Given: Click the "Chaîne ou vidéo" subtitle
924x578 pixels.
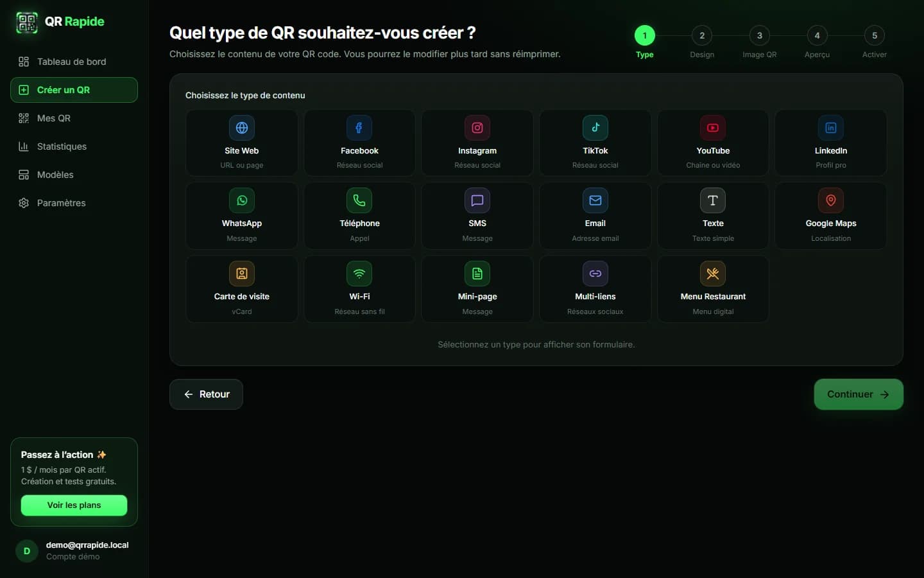Looking at the screenshot, I should point(713,165).
